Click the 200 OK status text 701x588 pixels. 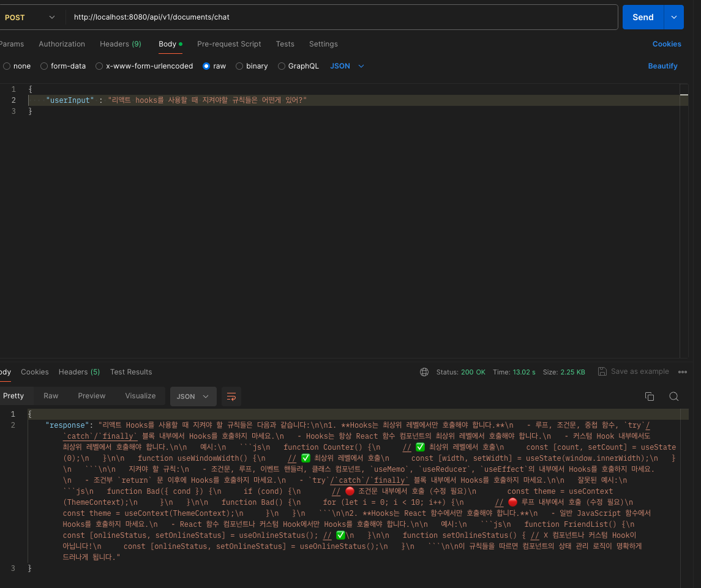pyautogui.click(x=473, y=372)
